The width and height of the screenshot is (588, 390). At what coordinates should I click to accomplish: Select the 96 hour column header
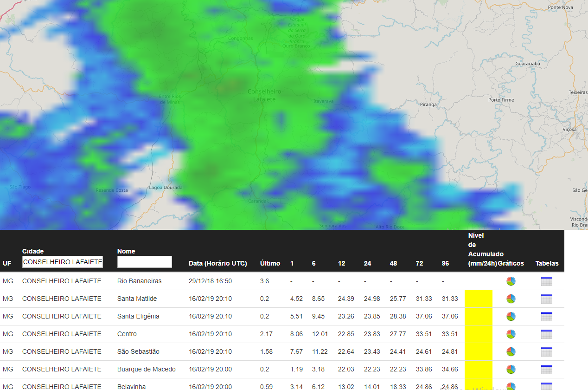point(445,263)
